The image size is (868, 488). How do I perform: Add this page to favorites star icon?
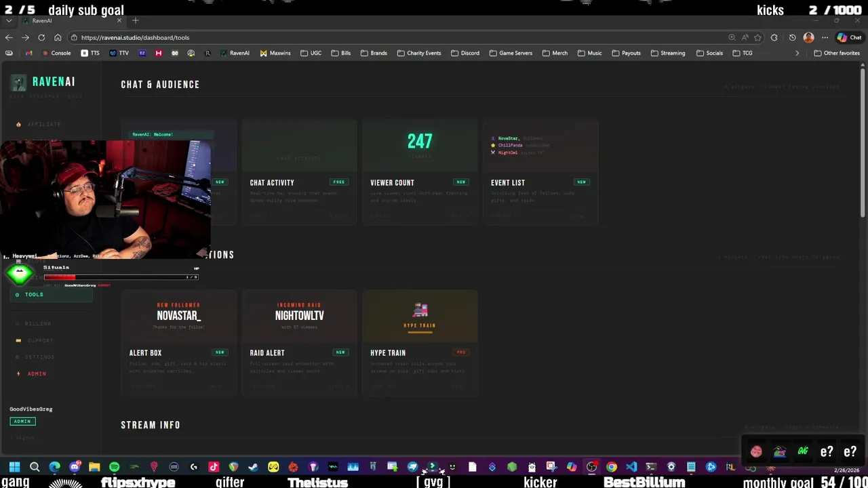pos(757,37)
